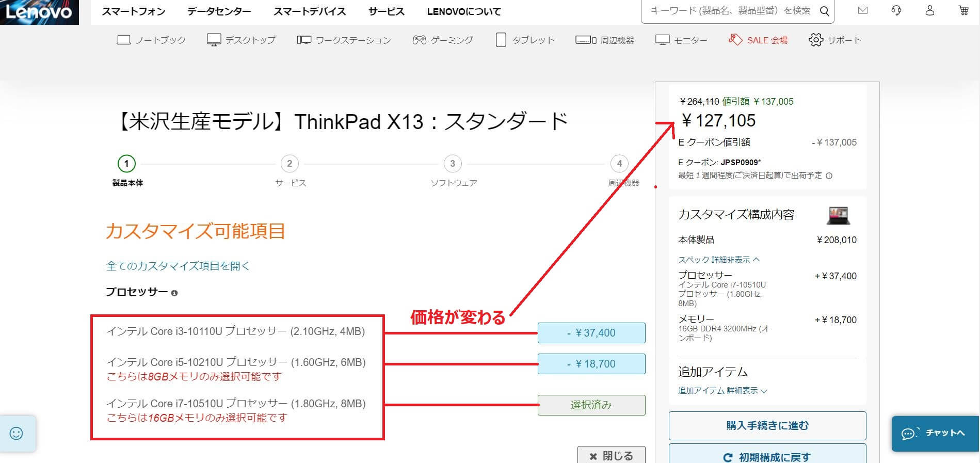The image size is (980, 463).
Task: Click the メモリー +¥18,700 value
Action: coord(836,320)
